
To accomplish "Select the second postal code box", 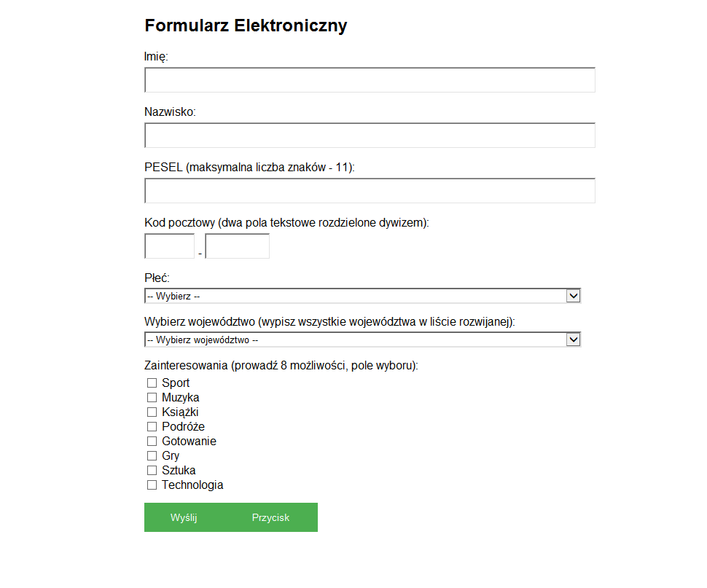I will (x=237, y=246).
